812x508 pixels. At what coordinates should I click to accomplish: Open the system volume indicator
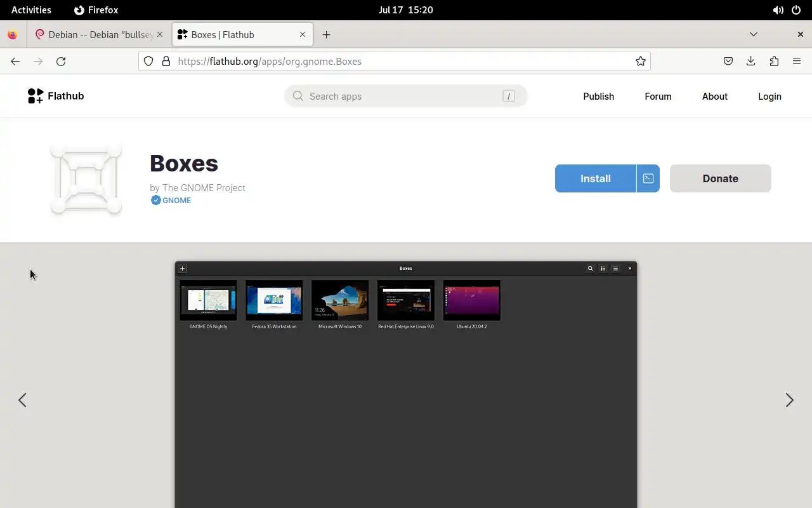point(778,10)
